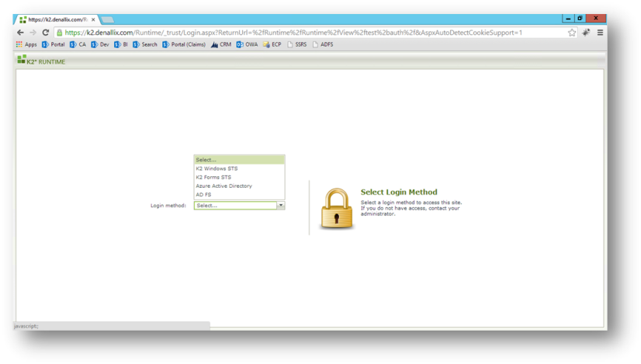This screenshot has width=641, height=364.
Task: Close the k2.denallix.com browser tab
Action: pyautogui.click(x=93, y=19)
